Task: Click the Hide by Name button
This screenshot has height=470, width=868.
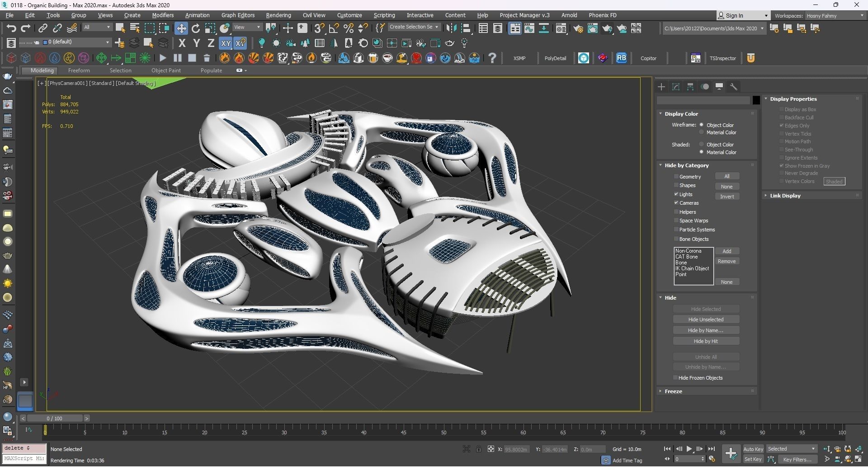Action: point(706,330)
